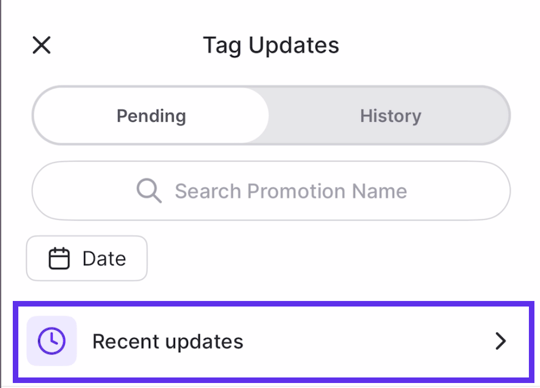
Task: Open the Recent updates row
Action: (x=273, y=342)
